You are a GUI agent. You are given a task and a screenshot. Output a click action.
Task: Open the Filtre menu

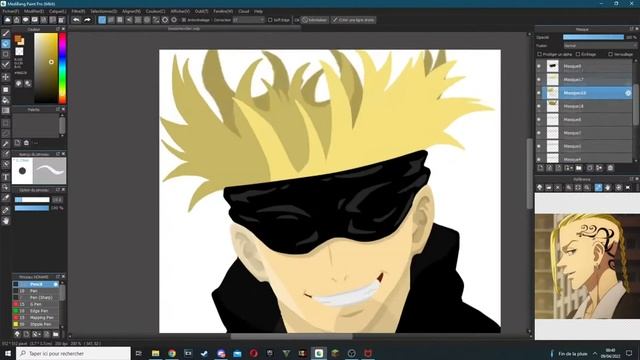click(78, 11)
